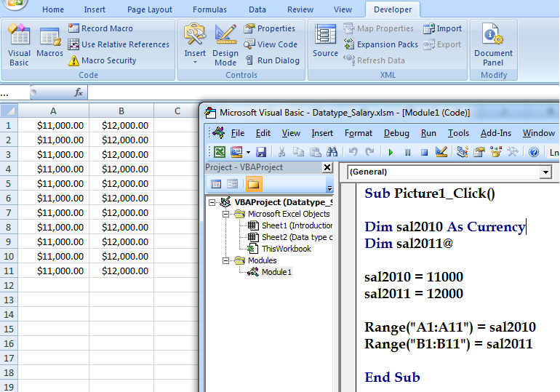Open the Document Panel
The height and width of the screenshot is (392, 560).
(493, 45)
